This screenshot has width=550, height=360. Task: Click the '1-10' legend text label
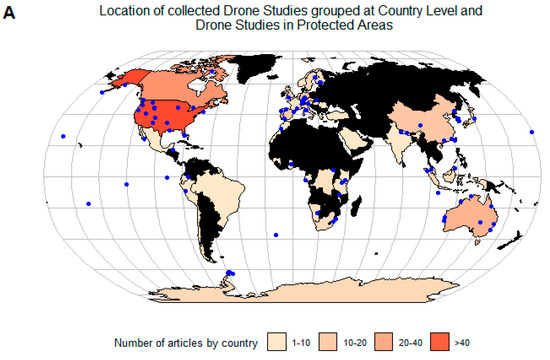(301, 342)
